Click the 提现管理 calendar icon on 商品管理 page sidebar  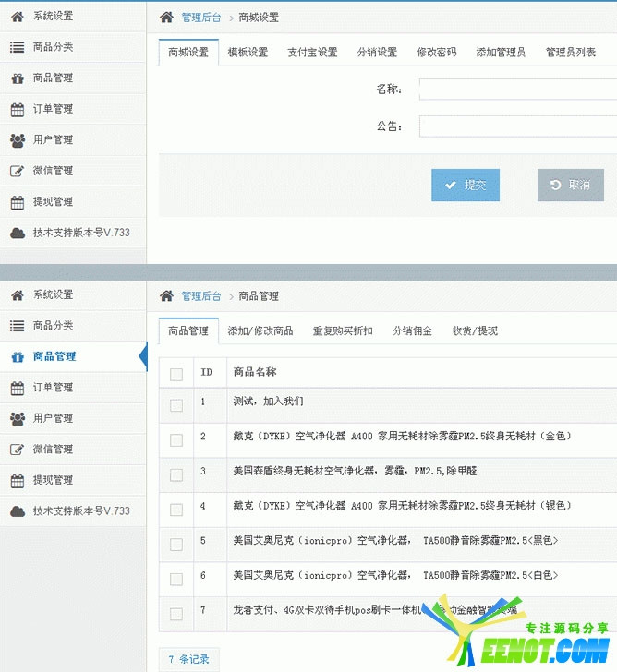coord(18,481)
